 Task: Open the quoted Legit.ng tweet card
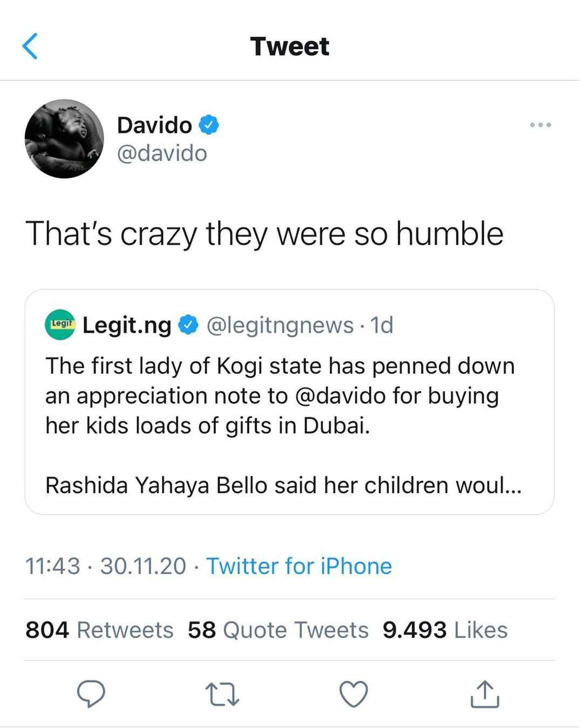pyautogui.click(x=289, y=402)
